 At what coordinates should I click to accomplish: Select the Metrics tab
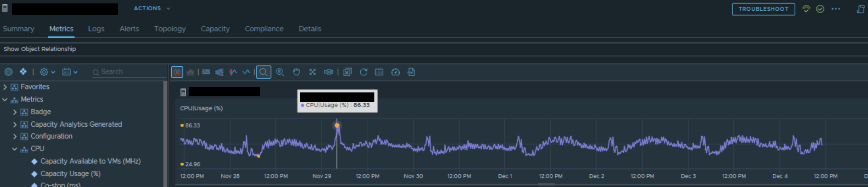(x=61, y=29)
